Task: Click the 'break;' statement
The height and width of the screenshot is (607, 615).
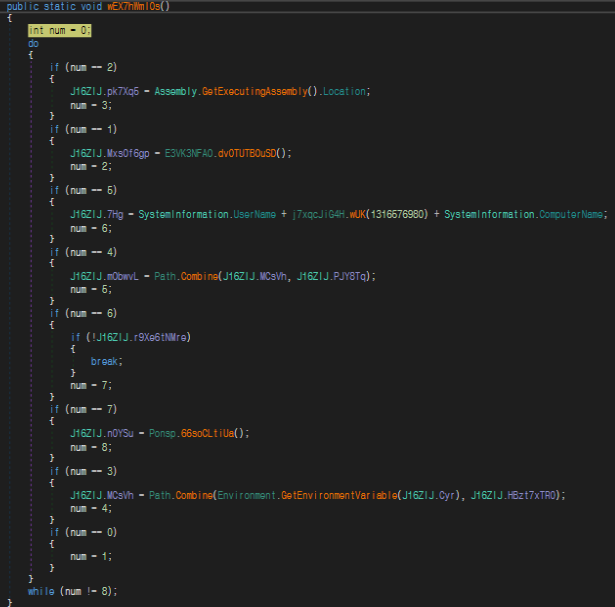Action: 107,362
